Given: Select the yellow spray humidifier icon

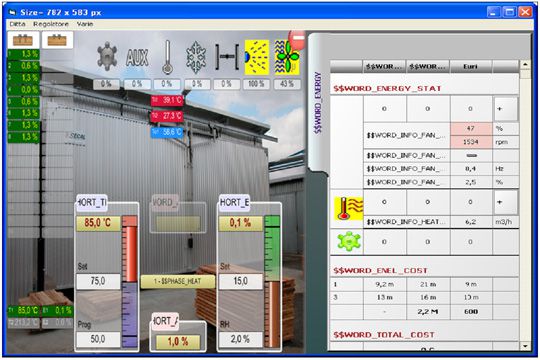Looking at the screenshot, I should coord(257,57).
